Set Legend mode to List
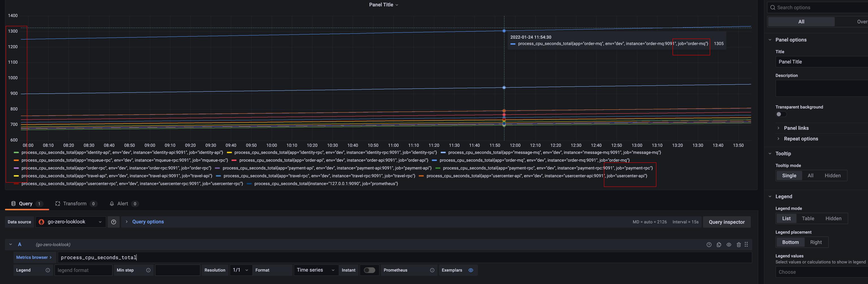The width and height of the screenshot is (868, 284). [x=786, y=219]
